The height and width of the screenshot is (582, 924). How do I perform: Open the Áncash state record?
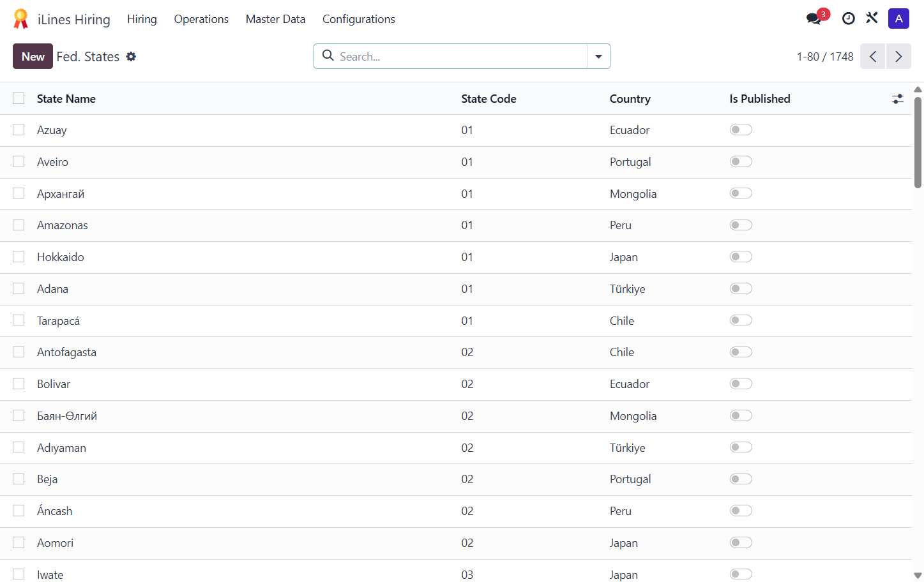click(55, 511)
